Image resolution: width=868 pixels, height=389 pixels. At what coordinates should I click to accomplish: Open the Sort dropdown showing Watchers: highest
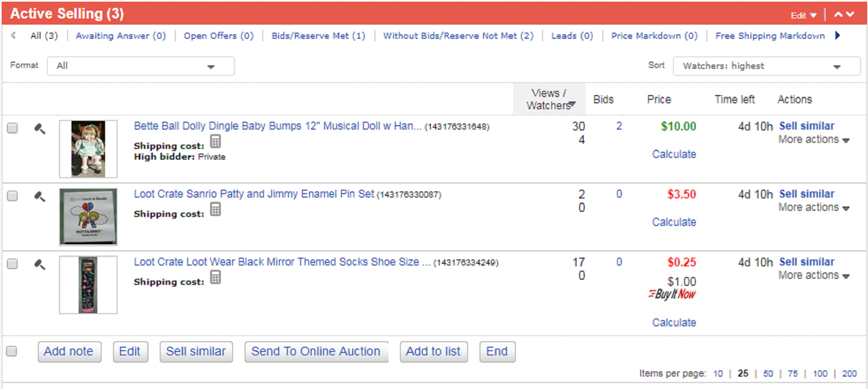pyautogui.click(x=767, y=66)
